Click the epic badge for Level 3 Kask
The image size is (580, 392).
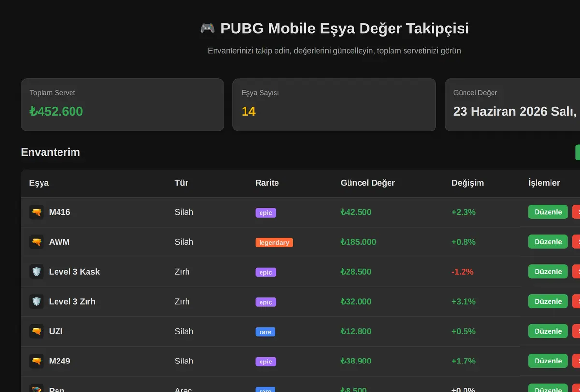coord(266,272)
